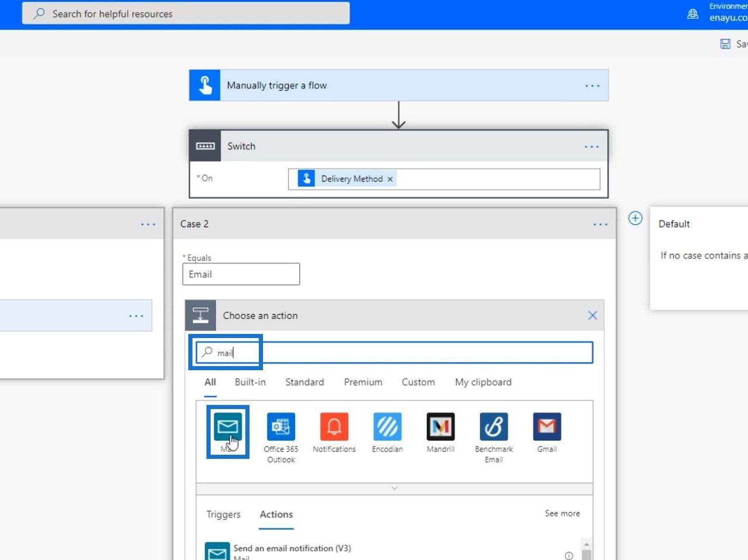This screenshot has width=748, height=560.
Task: Click the Save disk icon
Action: [725, 44]
